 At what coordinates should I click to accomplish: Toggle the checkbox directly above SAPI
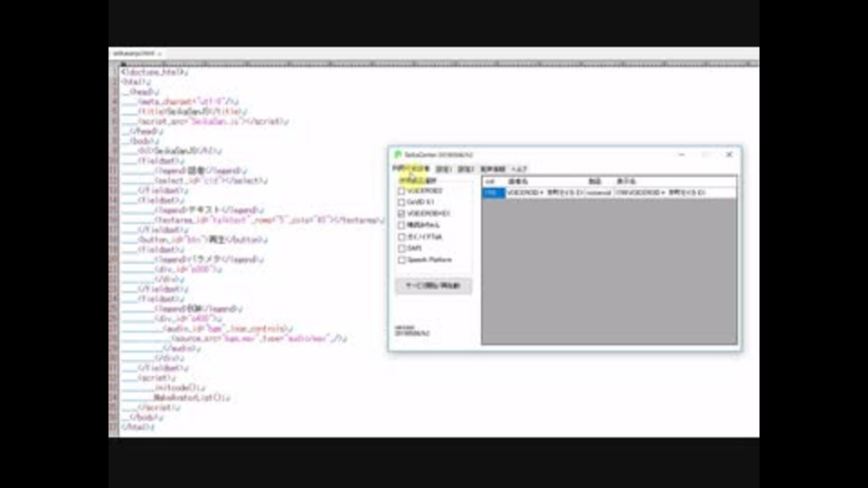(401, 237)
